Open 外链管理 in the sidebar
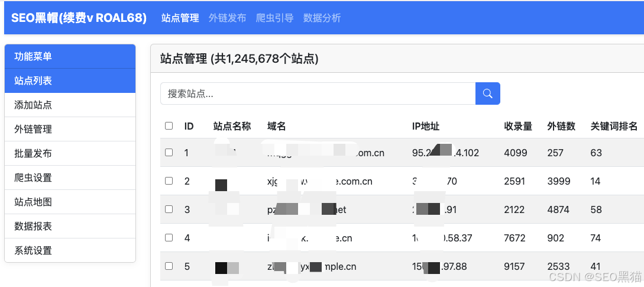 (x=70, y=129)
